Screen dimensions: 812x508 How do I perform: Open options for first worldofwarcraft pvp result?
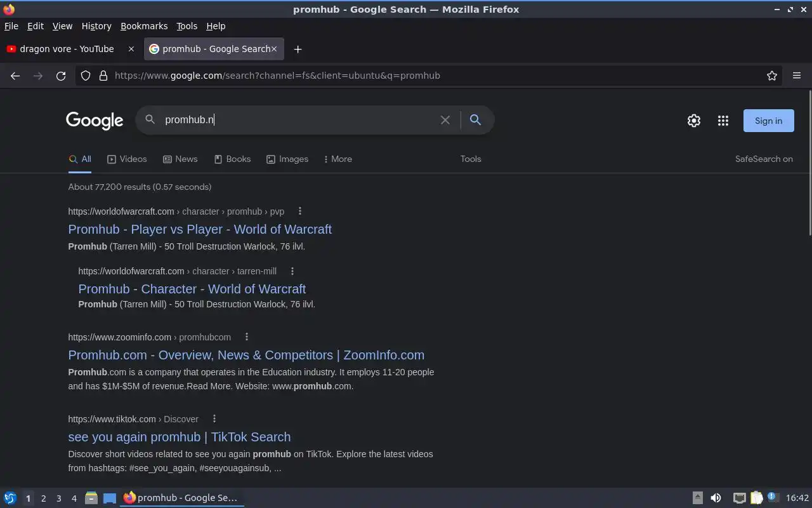coord(300,211)
